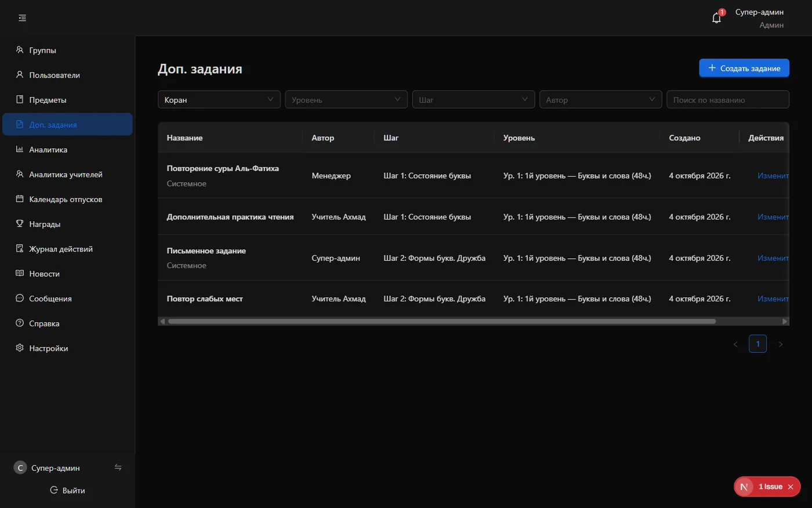Image resolution: width=812 pixels, height=508 pixels.
Task: Open Аналитика chart icon in sidebar
Action: coord(20,149)
